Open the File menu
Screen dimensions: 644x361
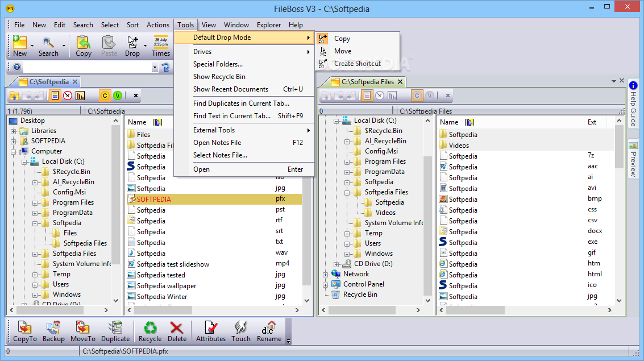19,25
